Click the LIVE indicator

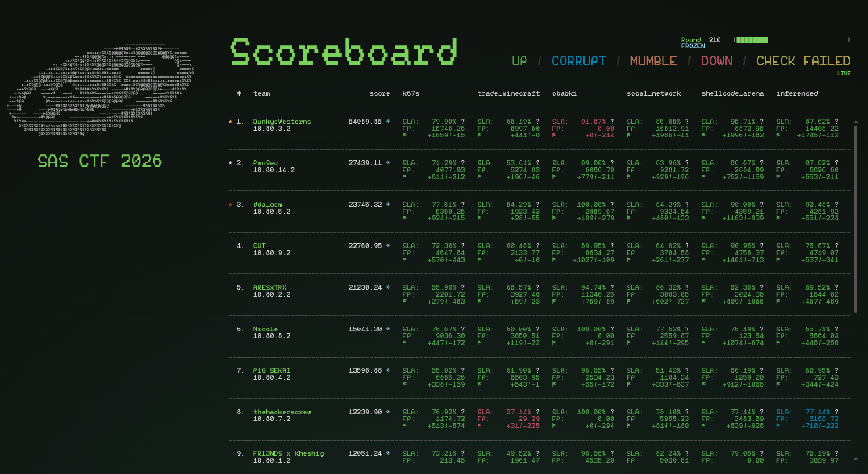tap(843, 73)
